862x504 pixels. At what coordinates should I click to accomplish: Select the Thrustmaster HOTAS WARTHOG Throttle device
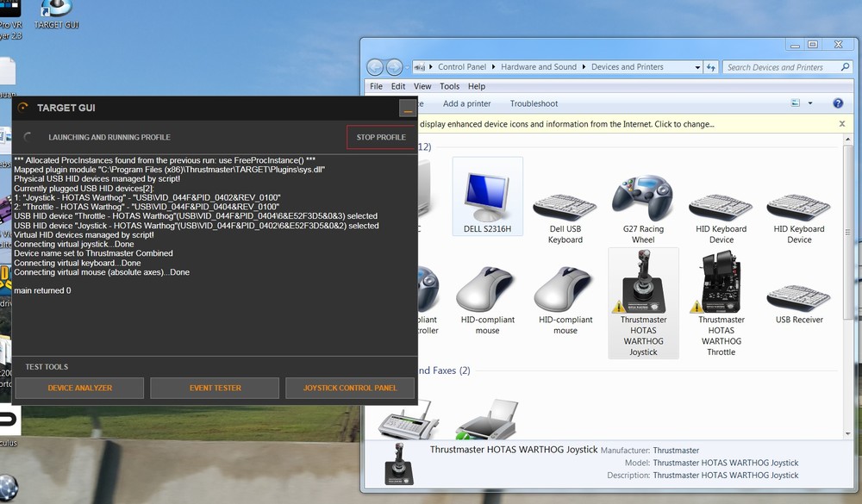click(x=721, y=303)
